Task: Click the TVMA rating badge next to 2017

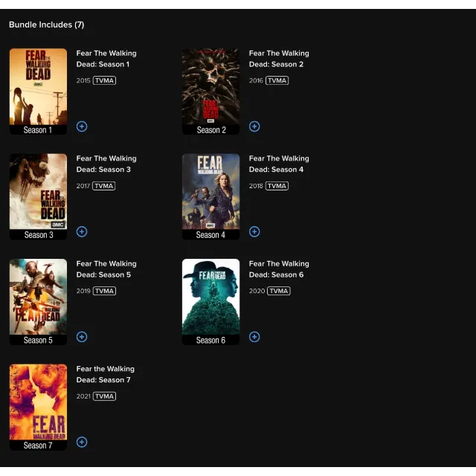Action: coord(104,186)
